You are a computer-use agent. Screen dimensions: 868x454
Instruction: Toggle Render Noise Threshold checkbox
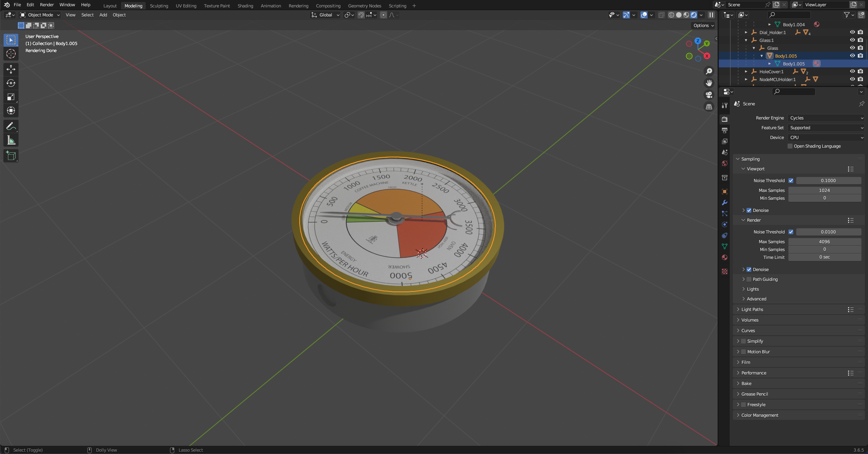(791, 232)
